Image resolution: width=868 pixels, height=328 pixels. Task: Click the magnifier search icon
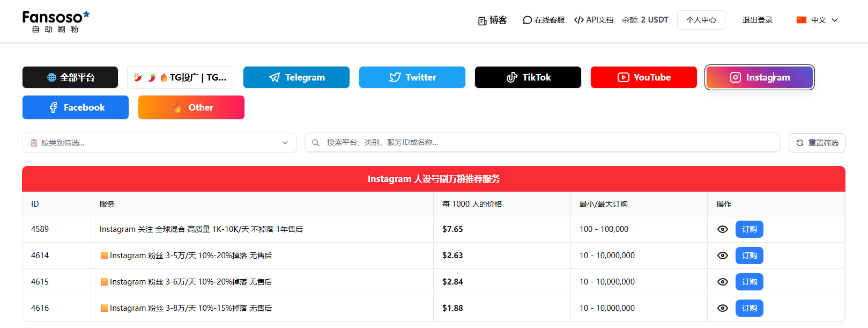[x=316, y=143]
